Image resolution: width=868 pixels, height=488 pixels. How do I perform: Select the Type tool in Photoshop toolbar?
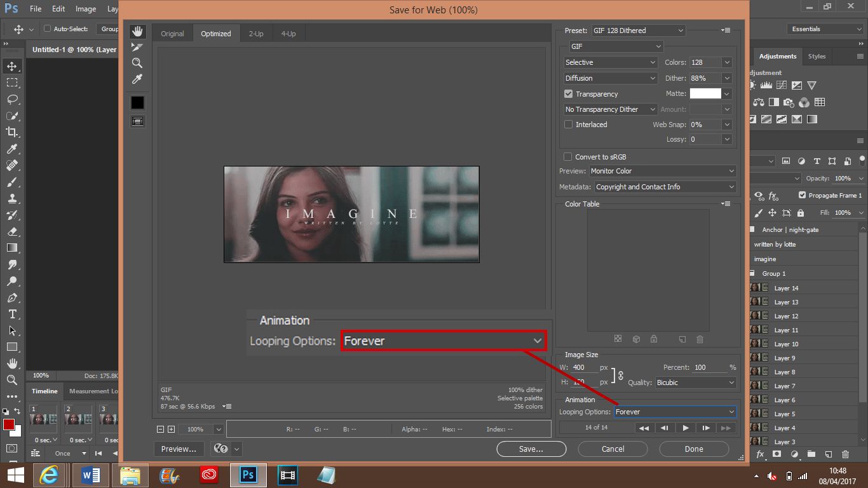[12, 314]
